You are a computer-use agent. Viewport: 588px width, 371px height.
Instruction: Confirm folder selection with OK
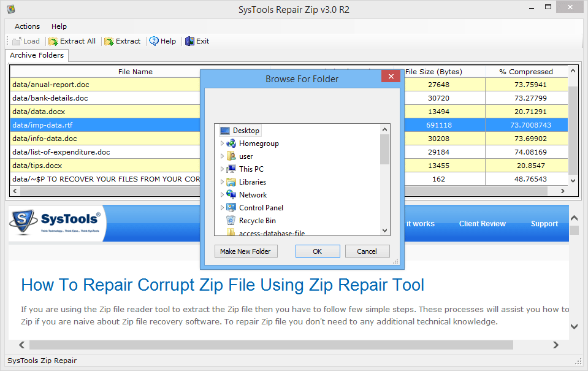pyautogui.click(x=317, y=251)
